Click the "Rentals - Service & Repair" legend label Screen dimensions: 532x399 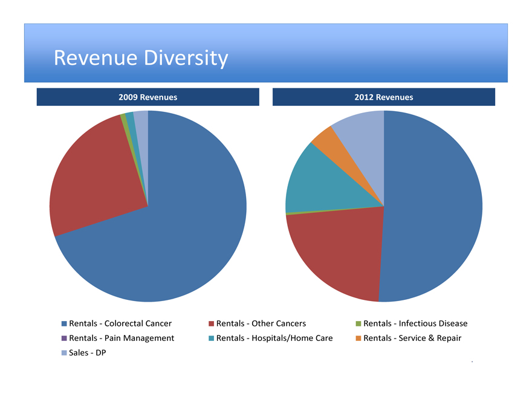(412, 338)
